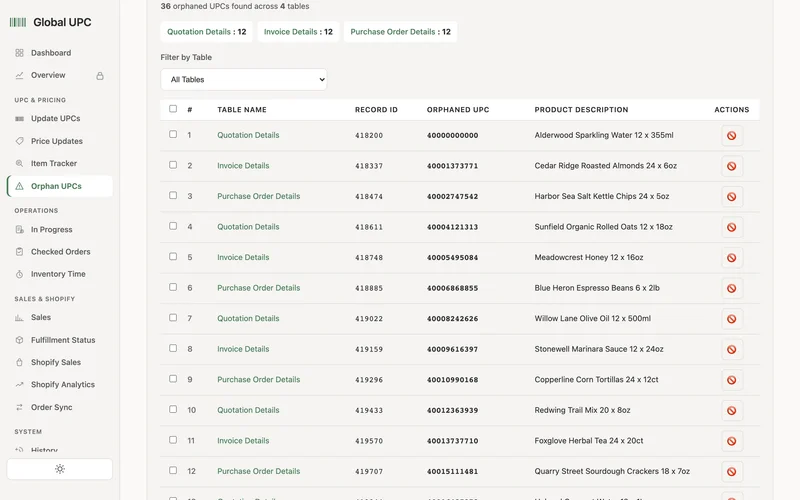The image size is (800, 500).
Task: Click block icon for Copperline Corn Tortillas
Action: coord(732,380)
